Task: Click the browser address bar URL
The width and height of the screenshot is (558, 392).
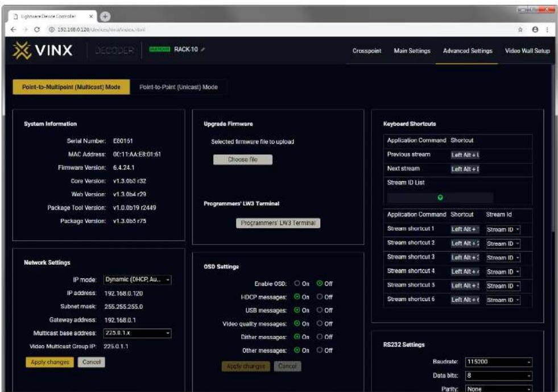Action: (x=101, y=30)
